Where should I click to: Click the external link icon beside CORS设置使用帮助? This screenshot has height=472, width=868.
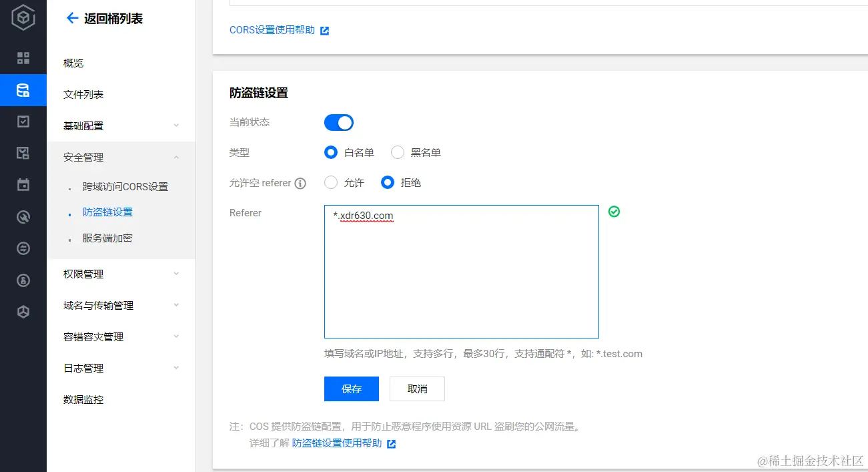(x=324, y=30)
